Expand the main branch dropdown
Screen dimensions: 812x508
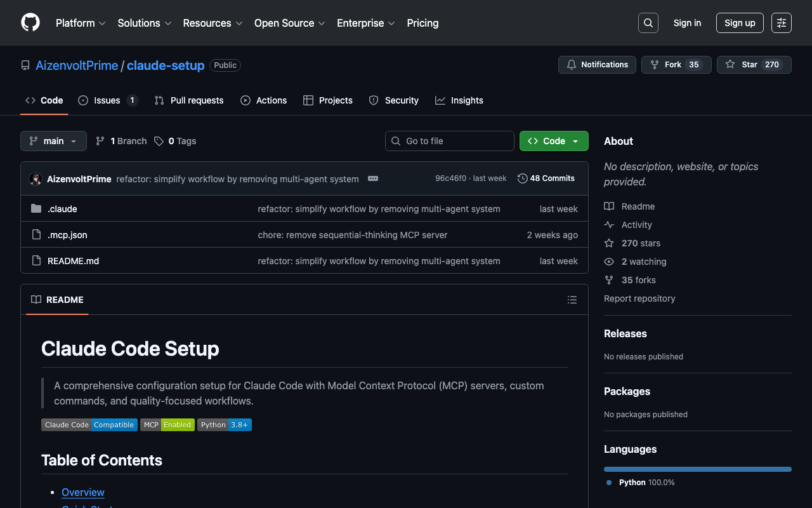53,141
